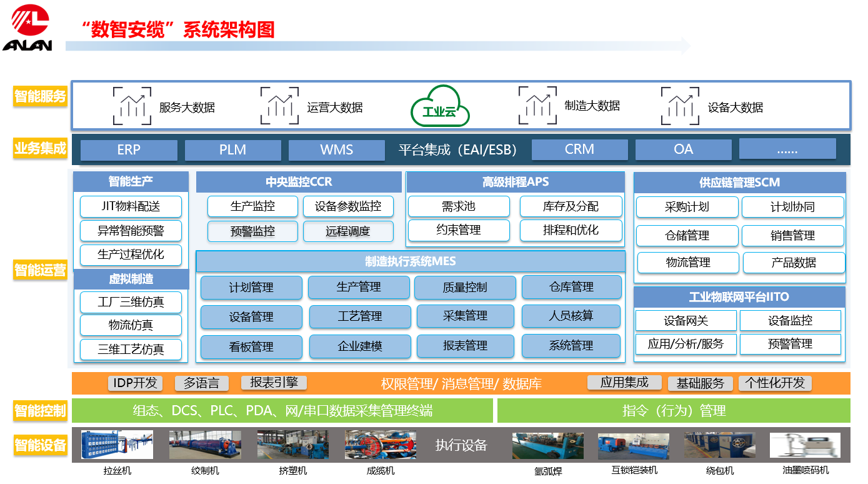Select 设备网关 in the IIoT platform
The height and width of the screenshot is (484, 868).
click(x=686, y=321)
